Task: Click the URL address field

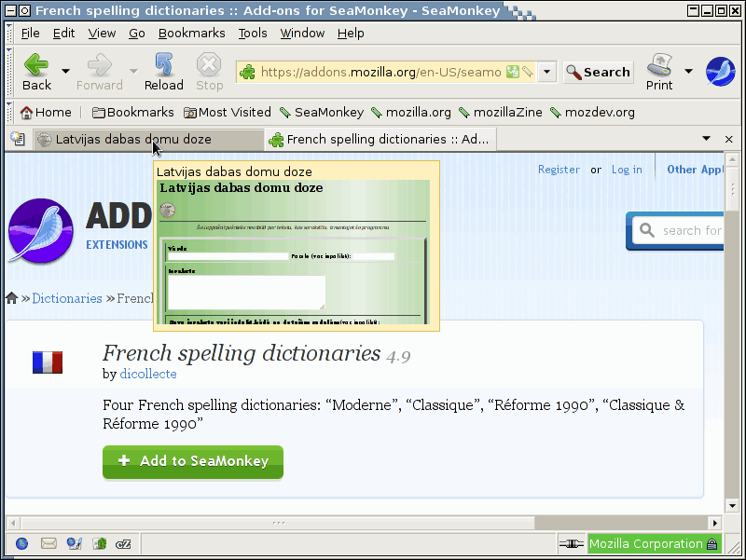Action: (x=380, y=73)
